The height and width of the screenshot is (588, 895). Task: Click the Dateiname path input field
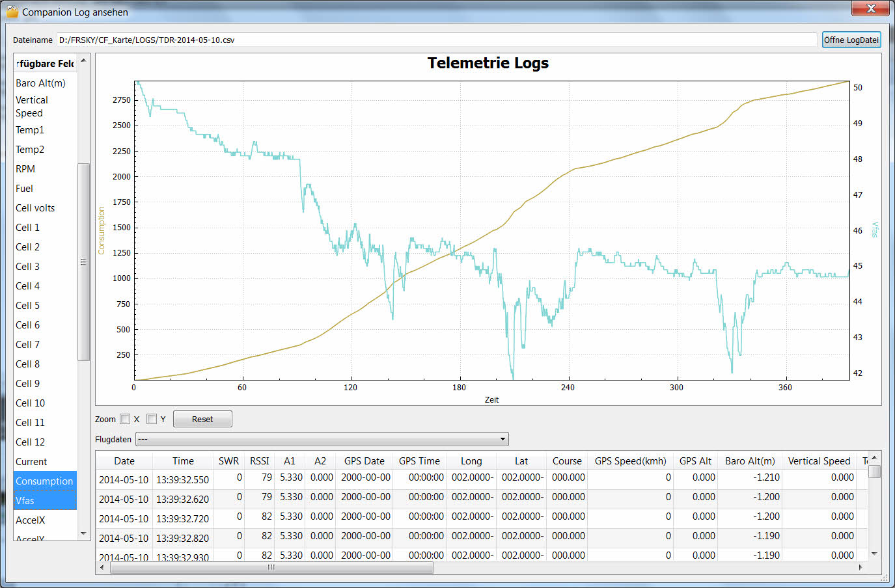coord(436,40)
